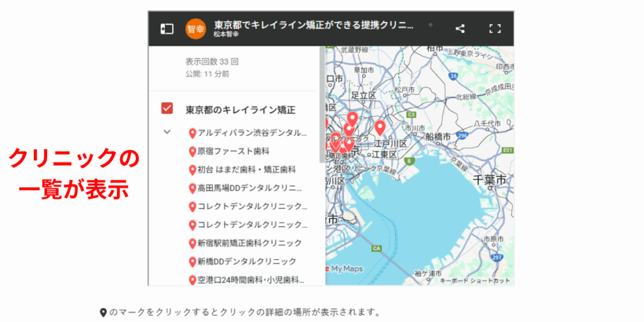The height and width of the screenshot is (322, 644).
Task: Star this map with the star icon
Action: click(430, 25)
